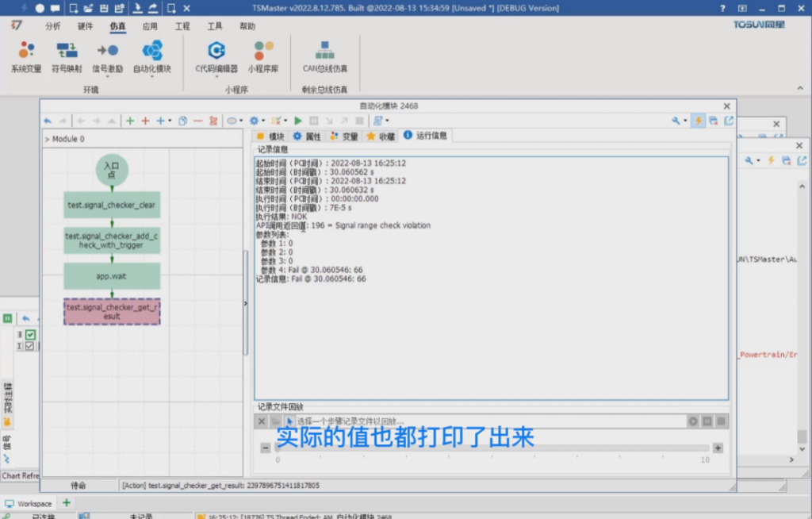
Task: Open the 小程序库 mini program library
Action: click(x=263, y=57)
